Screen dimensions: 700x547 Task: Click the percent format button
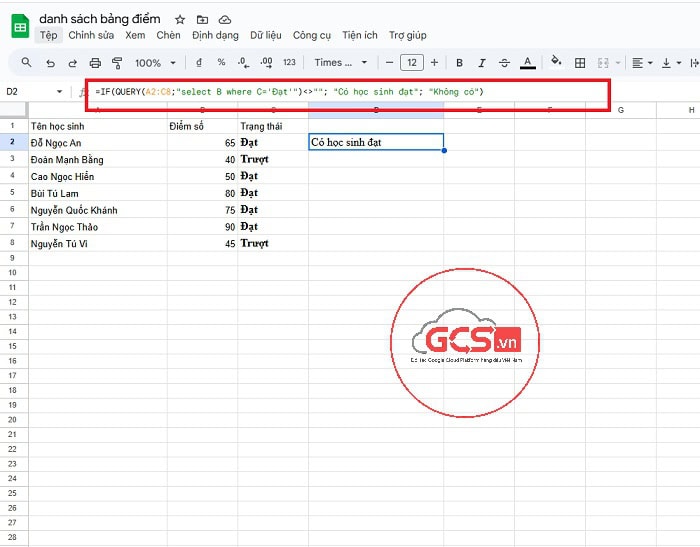(x=221, y=63)
